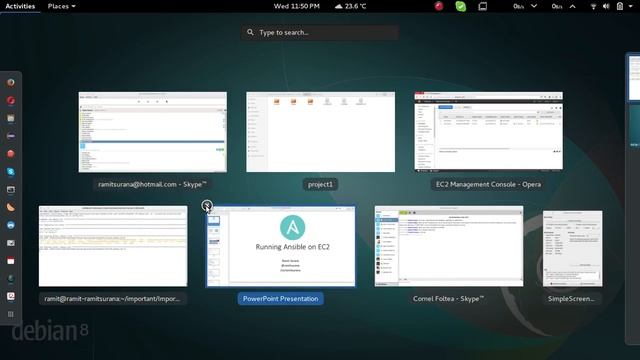Select the ramit@ramit terminal window thumbnail
The height and width of the screenshot is (360, 640).
[113, 246]
